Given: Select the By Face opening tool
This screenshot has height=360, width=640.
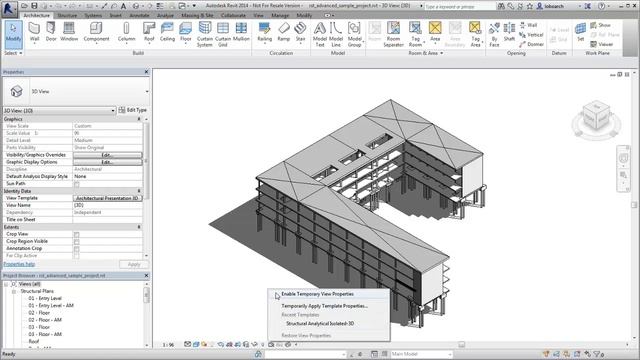Looking at the screenshot, I should tap(494, 34).
